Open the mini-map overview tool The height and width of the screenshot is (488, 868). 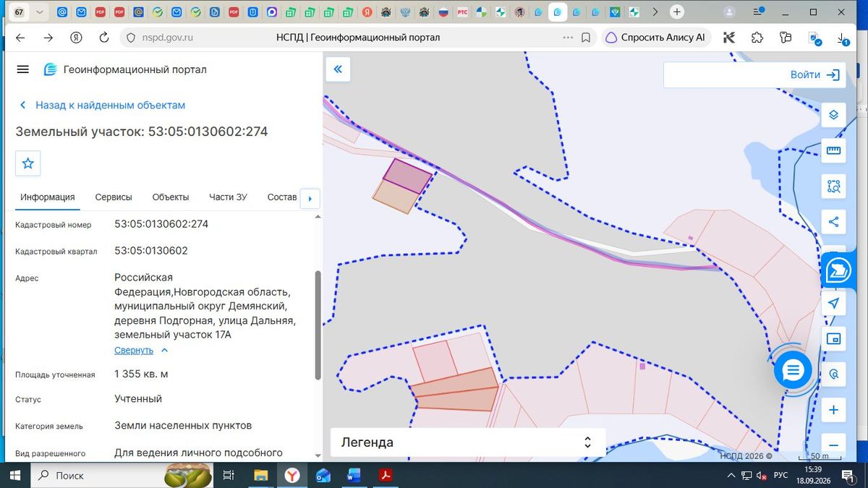tap(833, 338)
